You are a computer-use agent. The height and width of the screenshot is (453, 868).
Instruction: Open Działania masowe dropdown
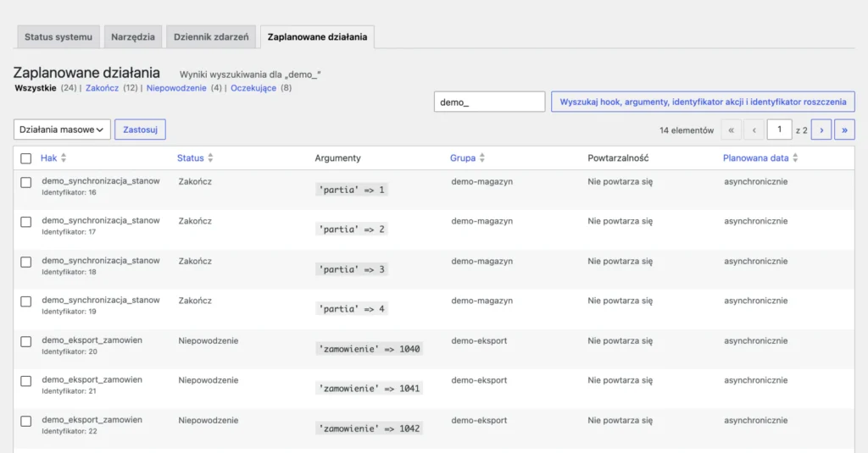[x=62, y=130]
